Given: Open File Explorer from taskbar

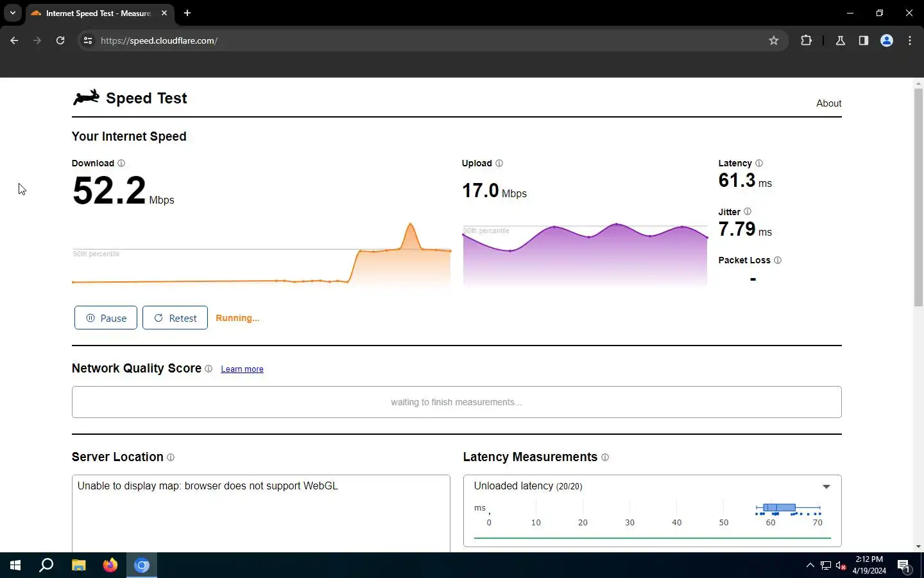Looking at the screenshot, I should pos(78,565).
